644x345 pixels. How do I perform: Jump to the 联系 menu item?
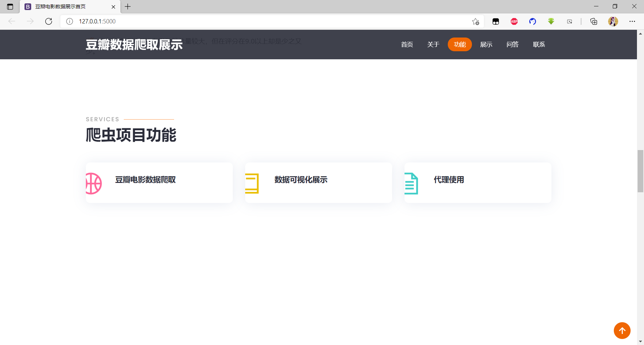[539, 45]
